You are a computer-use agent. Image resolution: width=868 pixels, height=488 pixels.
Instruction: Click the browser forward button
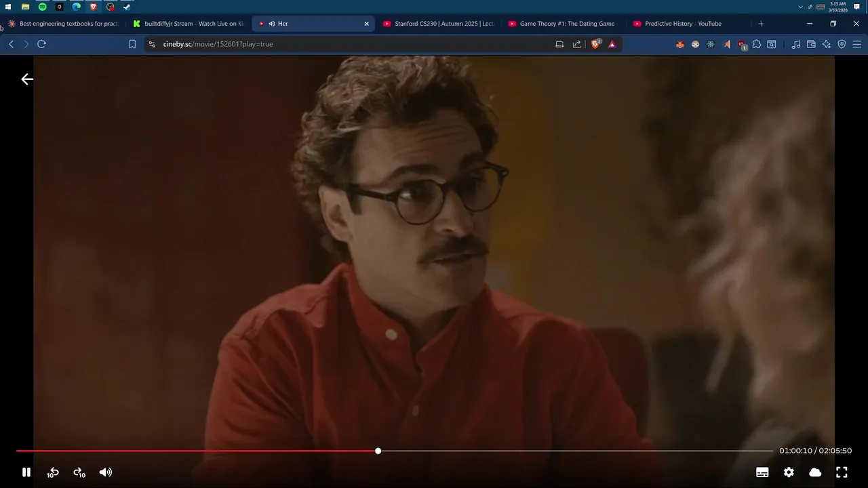coord(26,44)
